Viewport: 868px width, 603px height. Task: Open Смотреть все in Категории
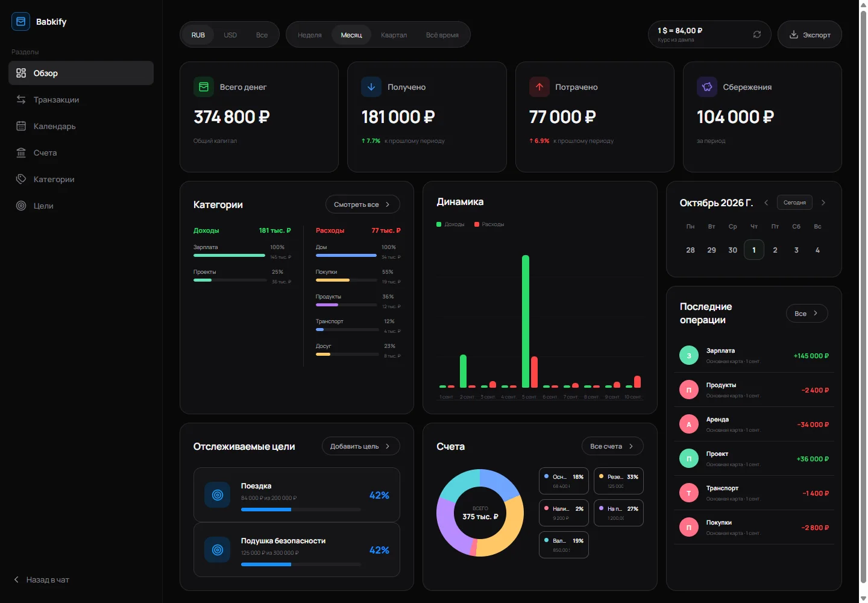click(x=363, y=204)
